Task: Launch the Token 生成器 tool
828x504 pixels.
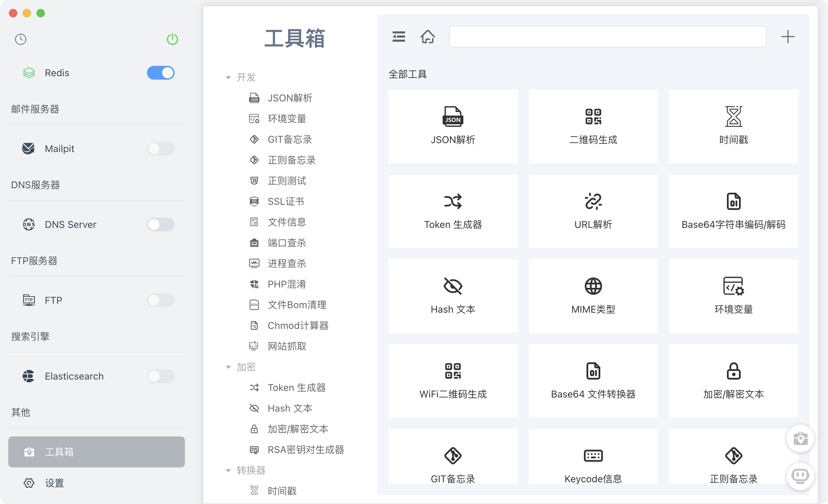Action: (453, 211)
